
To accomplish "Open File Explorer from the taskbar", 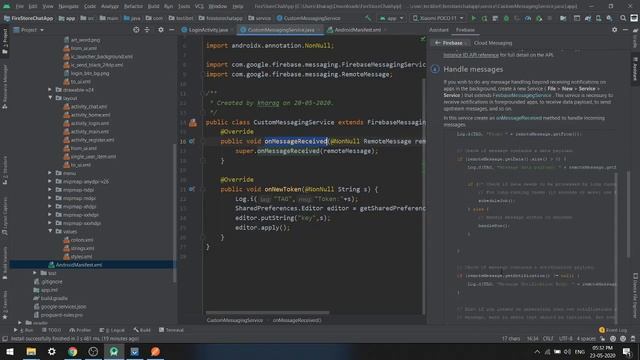I will tap(31, 351).
